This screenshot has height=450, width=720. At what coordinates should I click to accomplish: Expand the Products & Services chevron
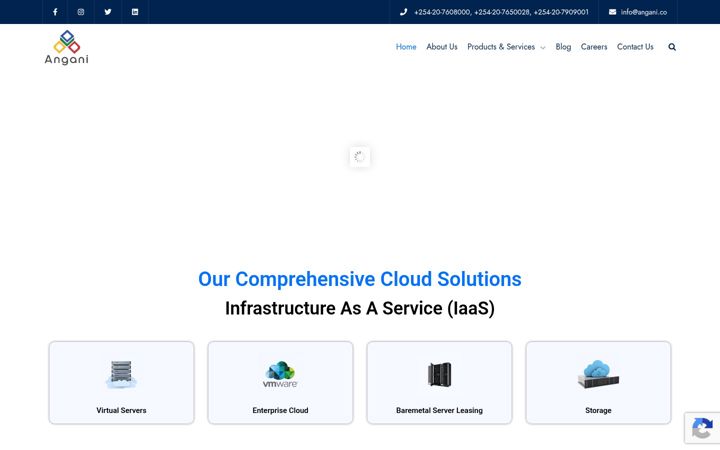(543, 47)
